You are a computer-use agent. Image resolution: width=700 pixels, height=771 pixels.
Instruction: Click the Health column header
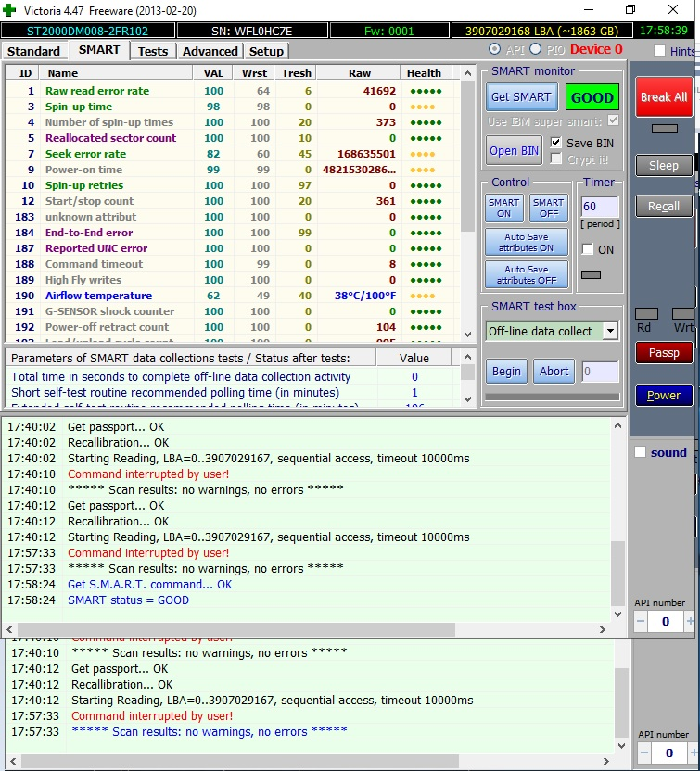(424, 73)
